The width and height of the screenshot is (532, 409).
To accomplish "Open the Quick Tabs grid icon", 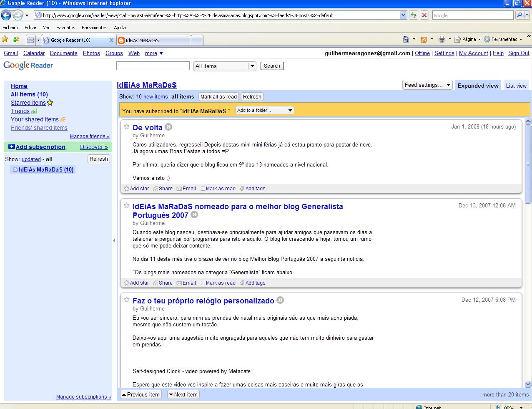I will pyautogui.click(x=30, y=40).
